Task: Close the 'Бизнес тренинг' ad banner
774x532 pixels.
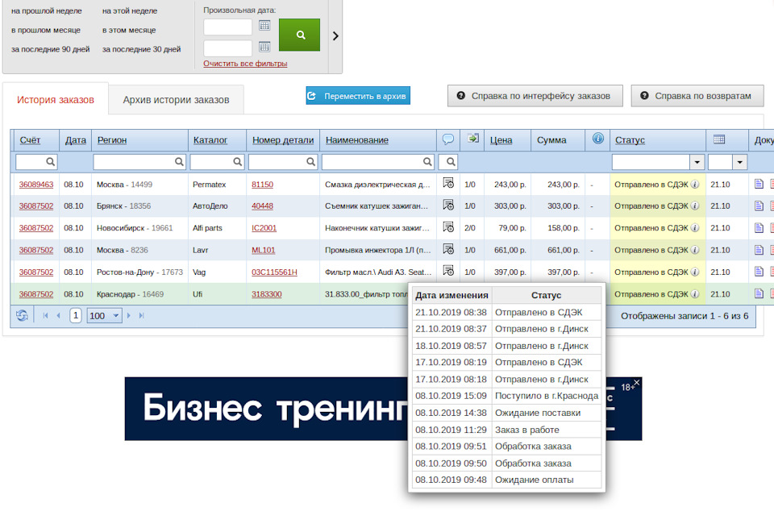Action: coord(637,382)
